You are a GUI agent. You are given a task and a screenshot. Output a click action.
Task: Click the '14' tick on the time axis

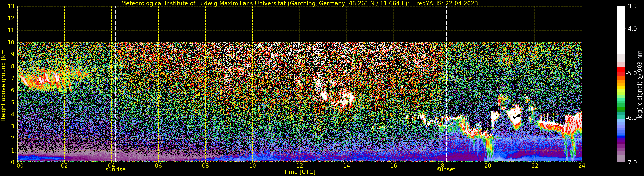point(347,166)
